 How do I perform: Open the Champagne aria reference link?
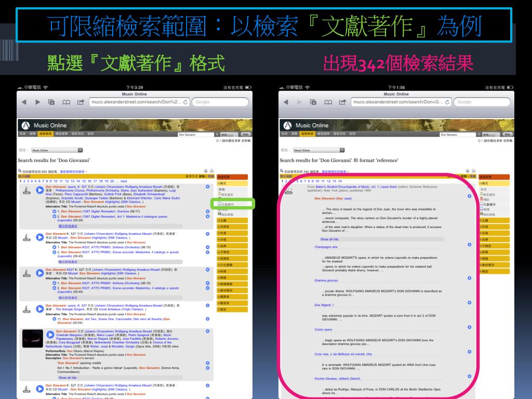(326, 247)
